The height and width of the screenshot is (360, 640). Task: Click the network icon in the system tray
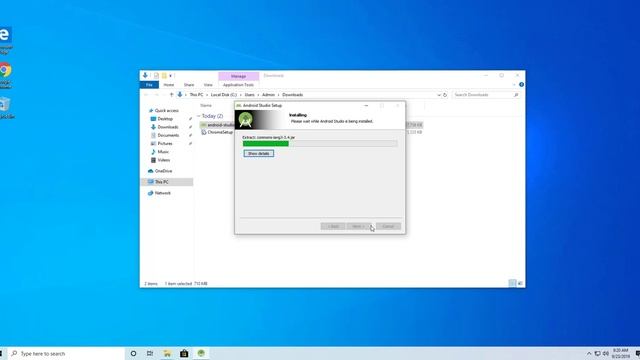[598, 353]
